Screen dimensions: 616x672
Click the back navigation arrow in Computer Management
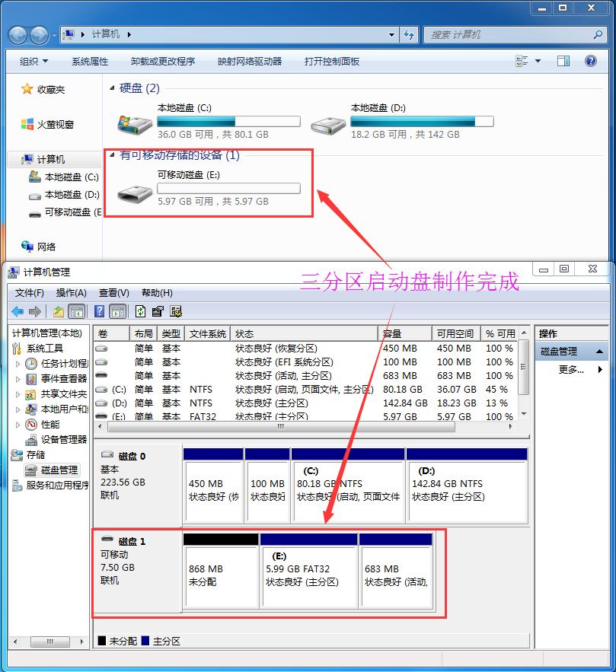[17, 311]
